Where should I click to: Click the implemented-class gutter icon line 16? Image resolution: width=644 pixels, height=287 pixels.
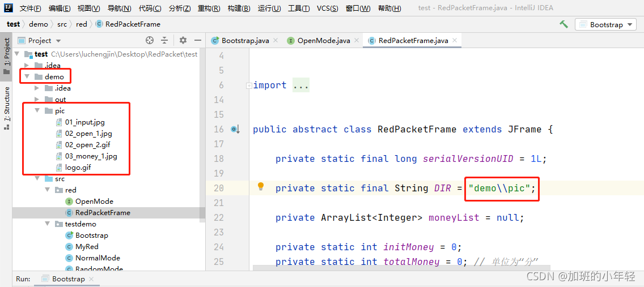(x=235, y=130)
